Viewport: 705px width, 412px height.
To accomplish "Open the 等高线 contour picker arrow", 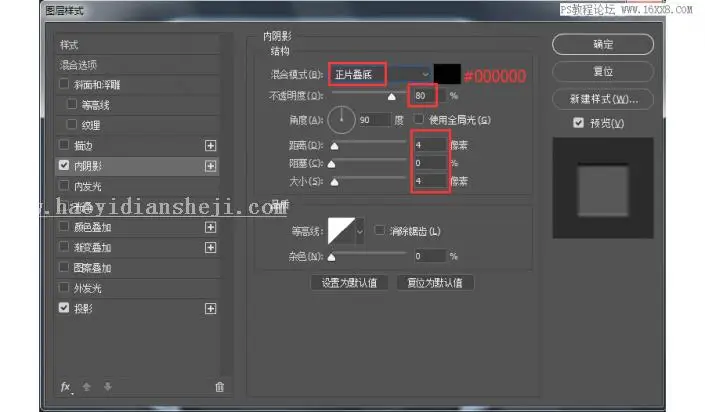I will click(360, 232).
